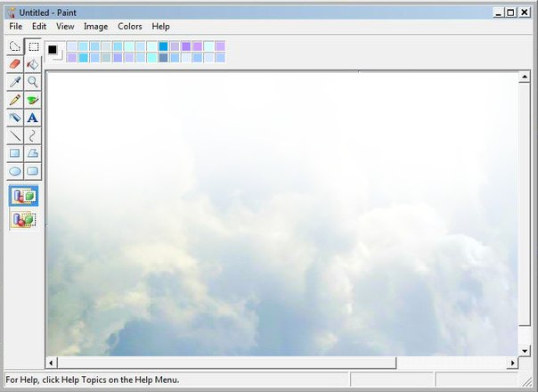Click the black foreground color box
Image resolution: width=538 pixels, height=392 pixels.
pos(53,50)
